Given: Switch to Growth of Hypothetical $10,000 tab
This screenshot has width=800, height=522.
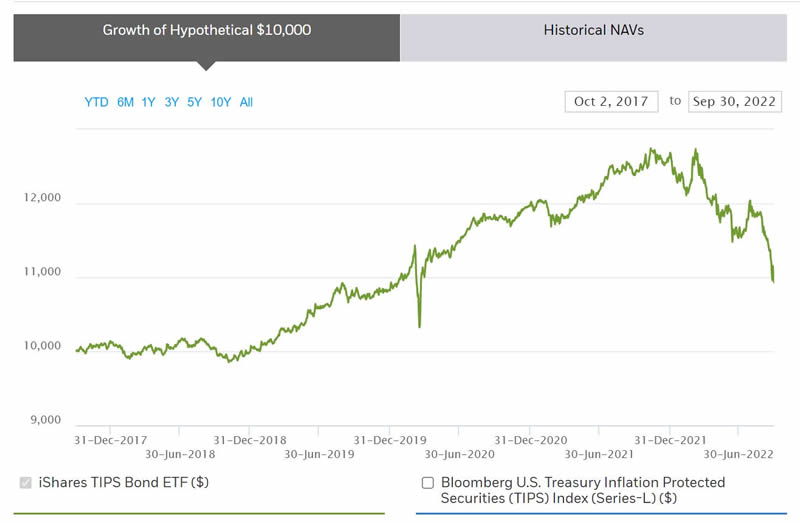Looking at the screenshot, I should click(207, 31).
